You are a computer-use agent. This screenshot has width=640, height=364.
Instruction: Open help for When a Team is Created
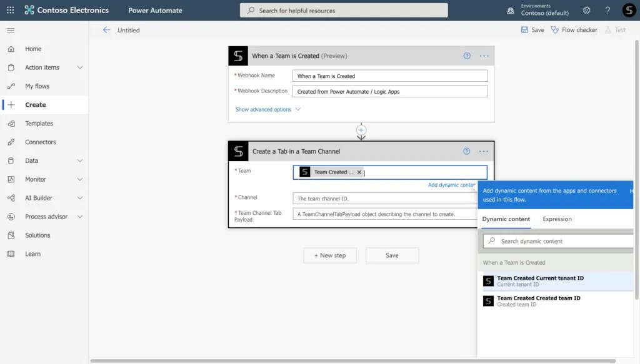[x=467, y=56]
